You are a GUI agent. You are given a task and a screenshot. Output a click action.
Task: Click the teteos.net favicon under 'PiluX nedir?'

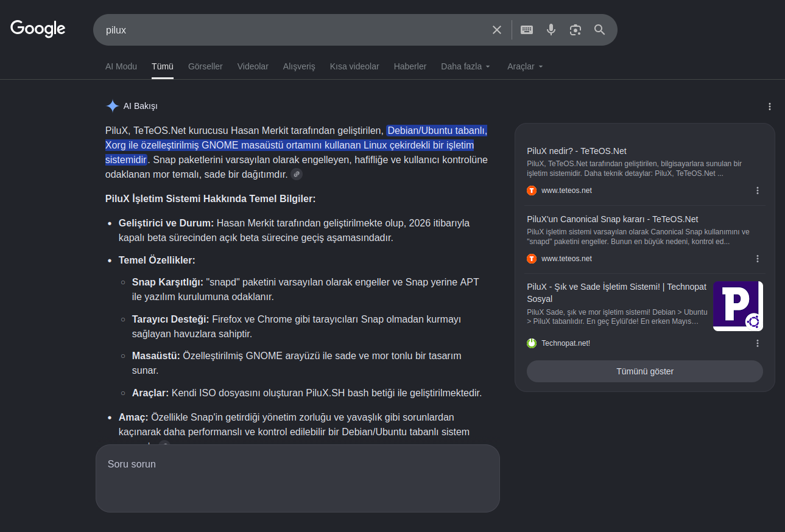coord(532,191)
